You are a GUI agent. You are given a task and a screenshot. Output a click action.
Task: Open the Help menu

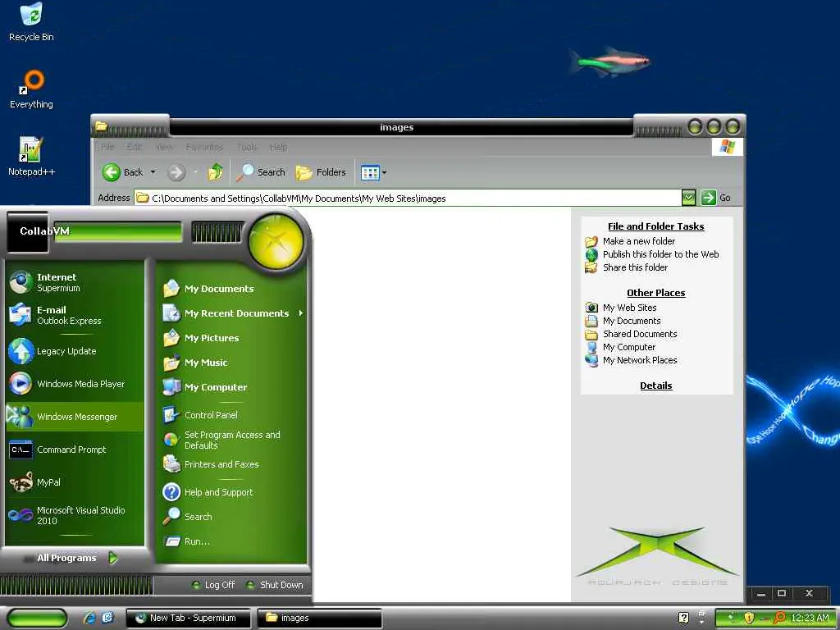[279, 147]
